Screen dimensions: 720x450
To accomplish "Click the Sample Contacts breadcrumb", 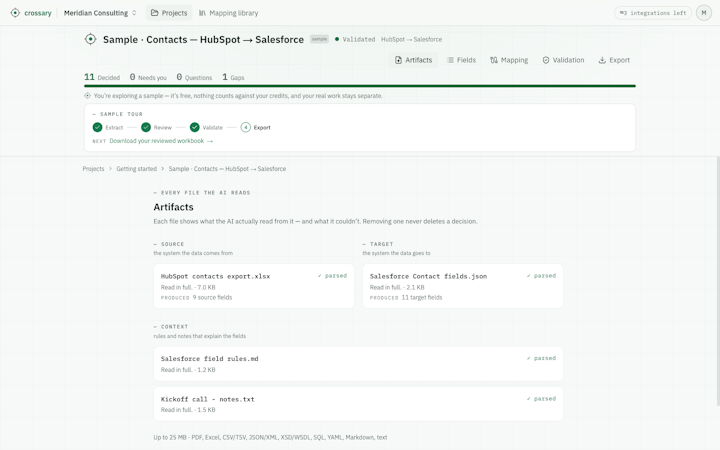I will click(227, 169).
